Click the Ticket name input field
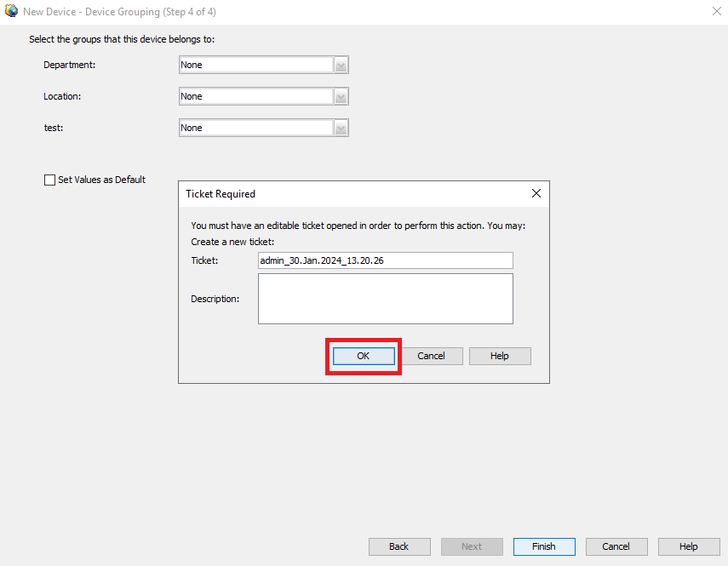728x566 pixels. click(x=386, y=260)
